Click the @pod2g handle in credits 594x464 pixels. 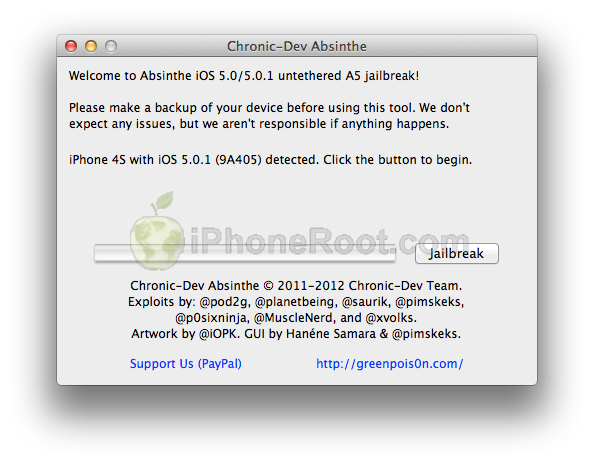pos(224,302)
